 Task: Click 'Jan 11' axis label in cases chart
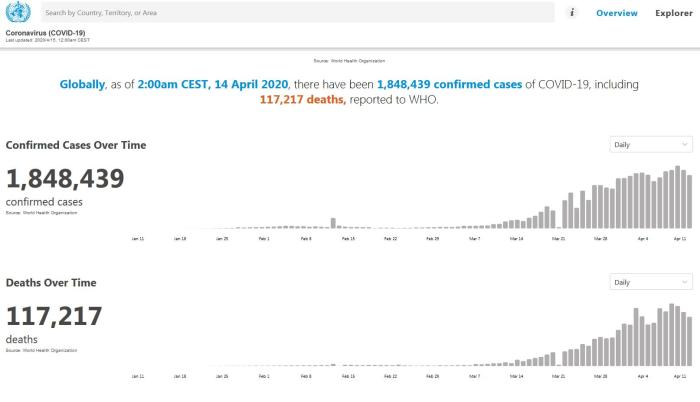(x=138, y=239)
